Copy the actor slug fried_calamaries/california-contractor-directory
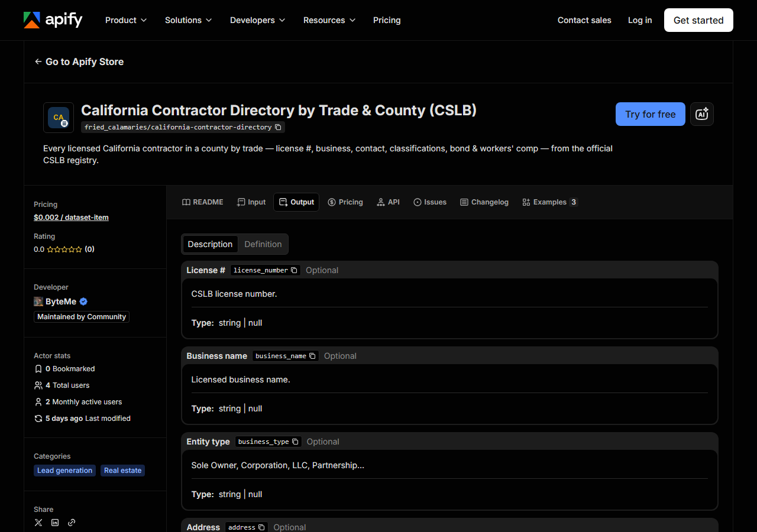 tap(278, 127)
